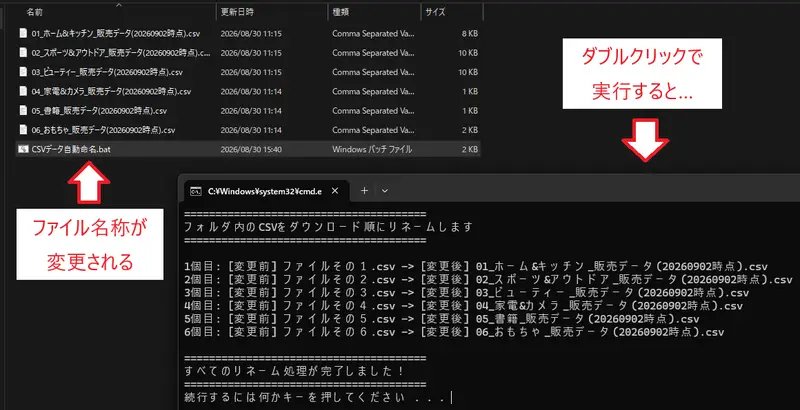The height and width of the screenshot is (410, 800).
Task: Click Windows バッチ ファイル type cell
Action: point(372,150)
